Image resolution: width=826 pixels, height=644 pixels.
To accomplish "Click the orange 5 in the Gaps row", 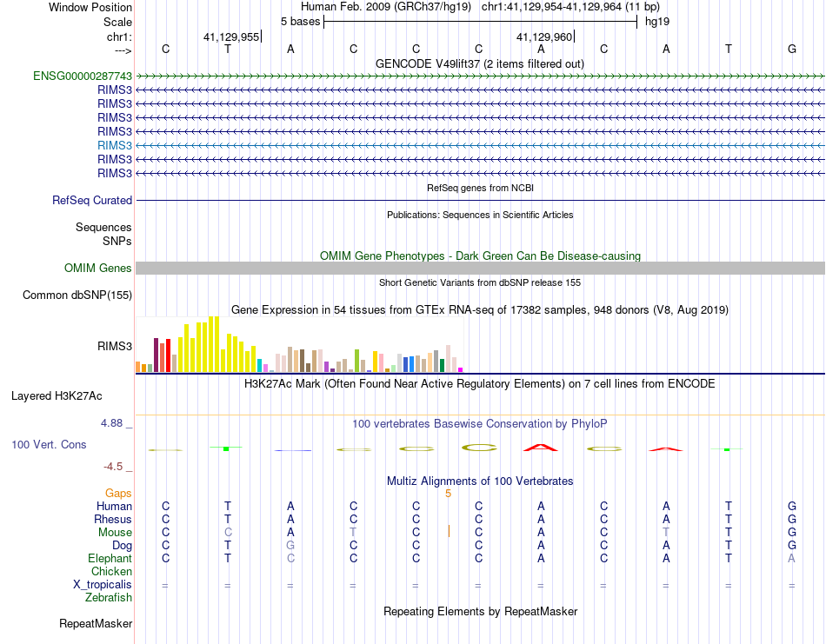I will click(449, 494).
